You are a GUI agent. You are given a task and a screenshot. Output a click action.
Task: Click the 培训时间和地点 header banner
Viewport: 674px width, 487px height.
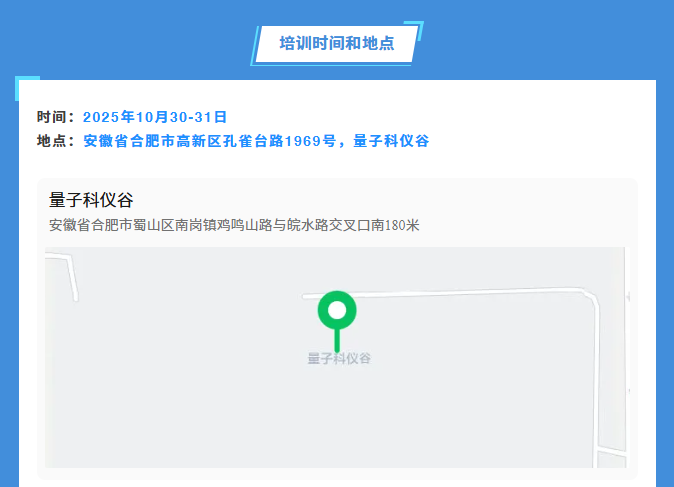336,44
